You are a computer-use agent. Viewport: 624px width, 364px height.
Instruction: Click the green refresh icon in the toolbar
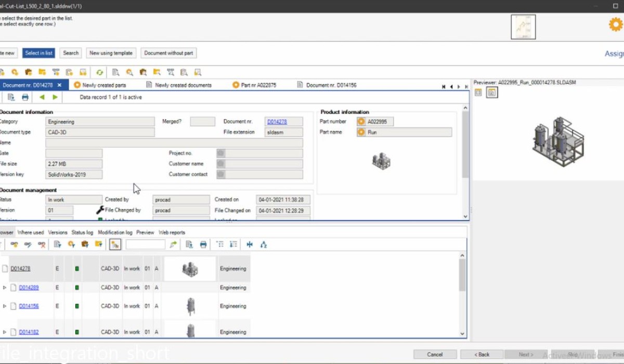coord(99,72)
